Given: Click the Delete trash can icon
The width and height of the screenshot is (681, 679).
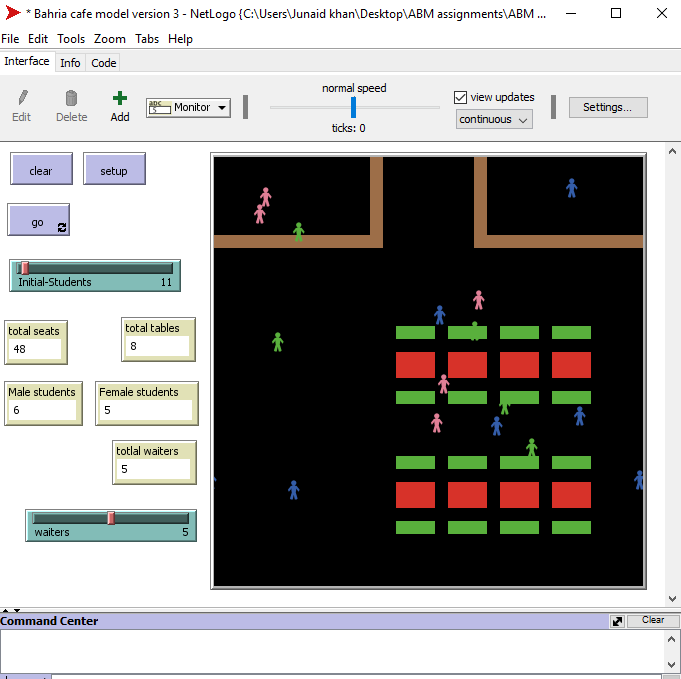Looking at the screenshot, I should [x=71, y=98].
